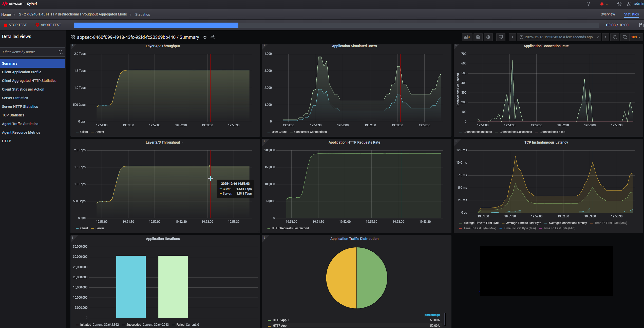Click the Home breadcrumb link
The width and height of the screenshot is (644, 328).
tap(6, 14)
